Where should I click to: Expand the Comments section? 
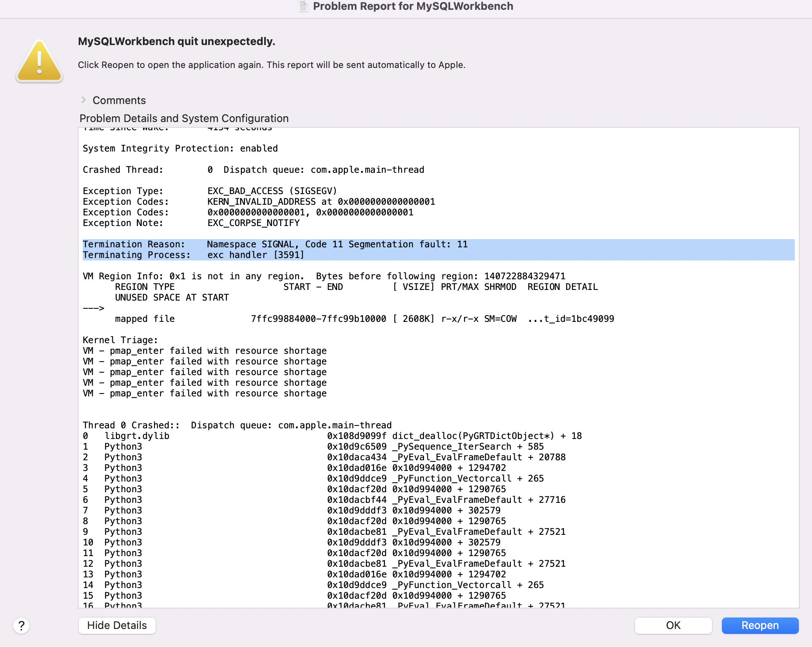click(x=84, y=100)
